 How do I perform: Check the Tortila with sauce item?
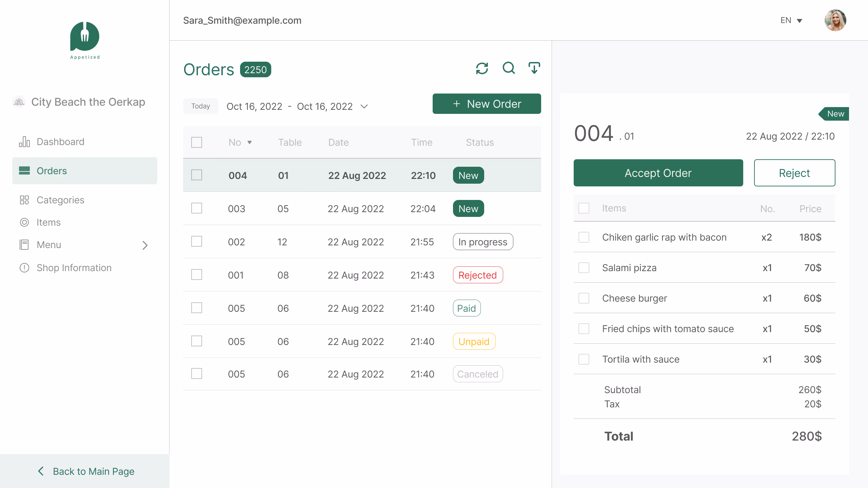click(x=584, y=359)
